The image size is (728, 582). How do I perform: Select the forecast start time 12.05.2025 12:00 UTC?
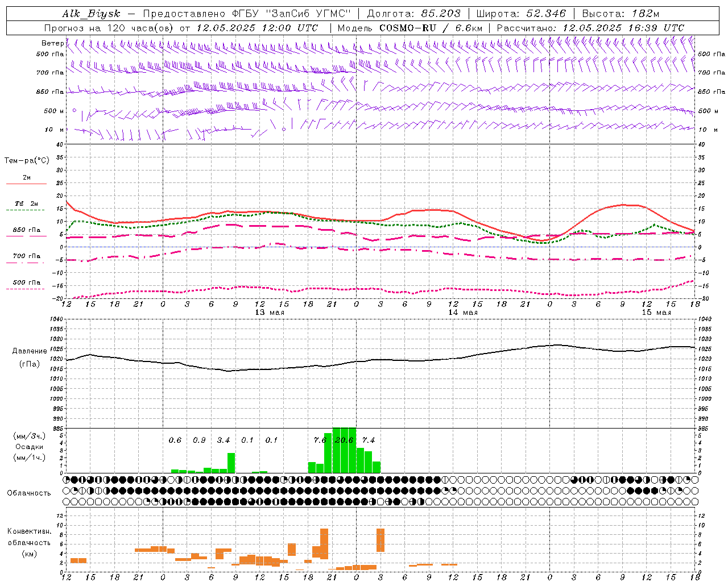tap(257, 28)
